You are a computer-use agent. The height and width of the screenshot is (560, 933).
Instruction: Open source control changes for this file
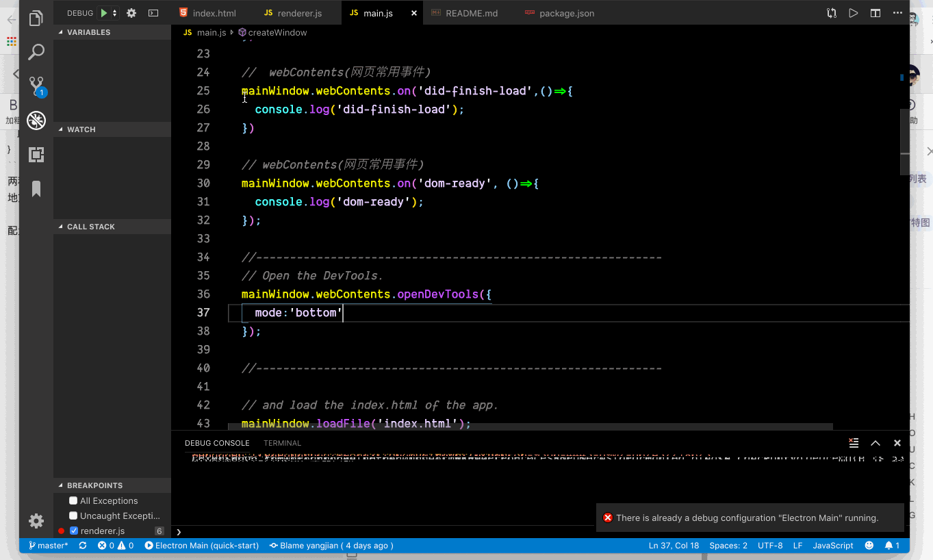(832, 13)
